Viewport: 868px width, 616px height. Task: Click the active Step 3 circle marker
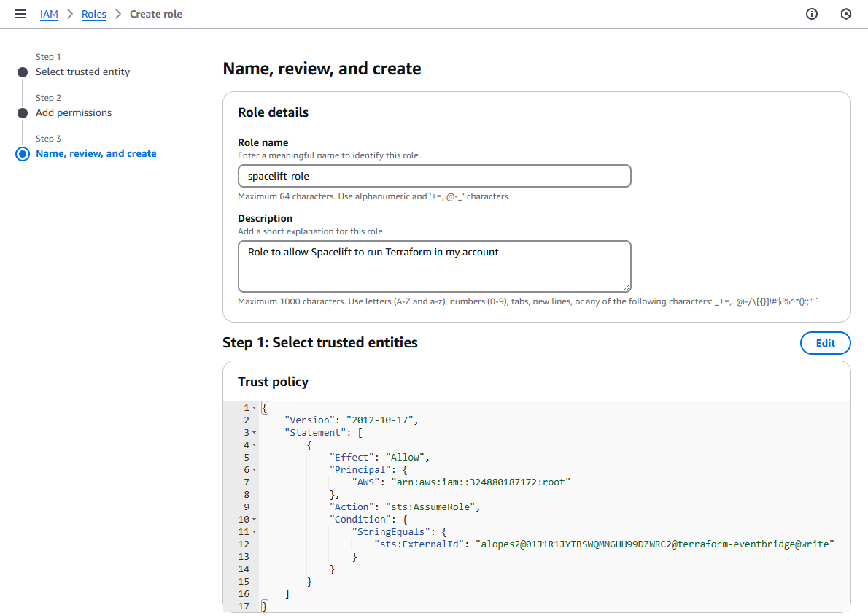point(23,154)
